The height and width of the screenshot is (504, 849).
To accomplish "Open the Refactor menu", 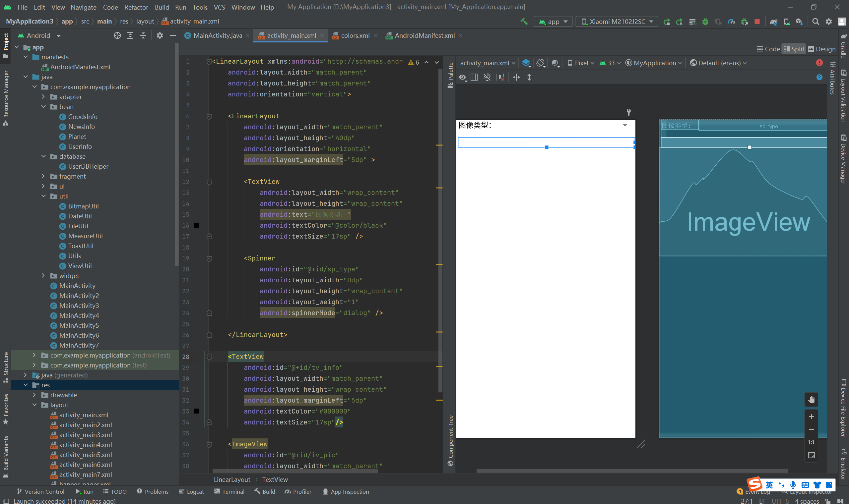I will (x=136, y=7).
